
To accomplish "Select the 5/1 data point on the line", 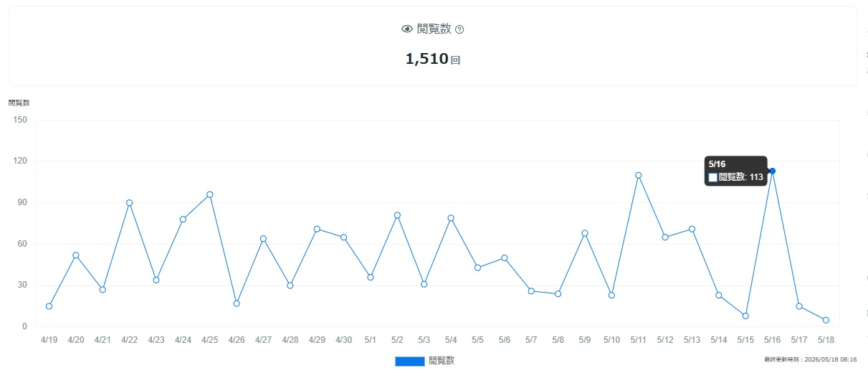I will coord(371,277).
